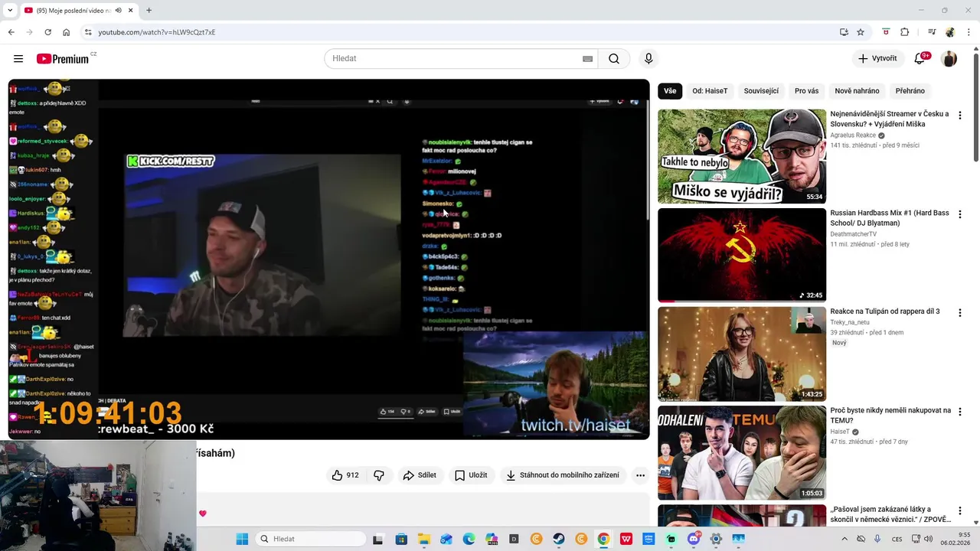Install app icon in address bar

844,32
